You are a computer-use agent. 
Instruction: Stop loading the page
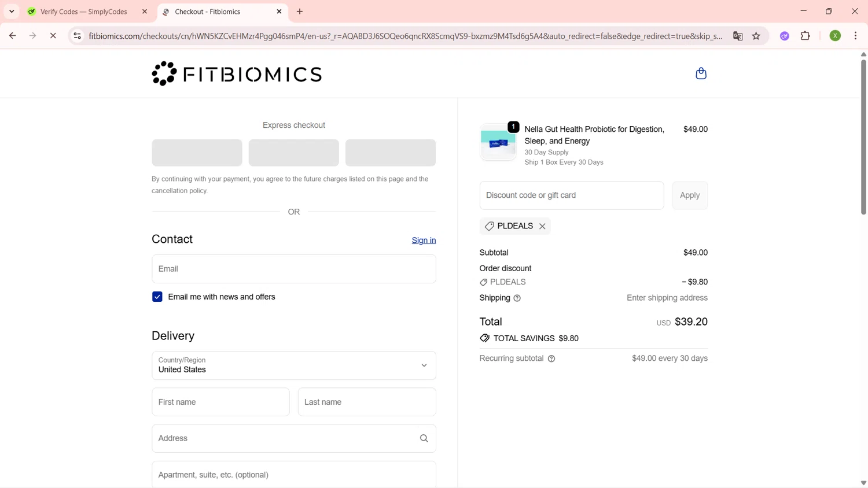pyautogui.click(x=53, y=36)
